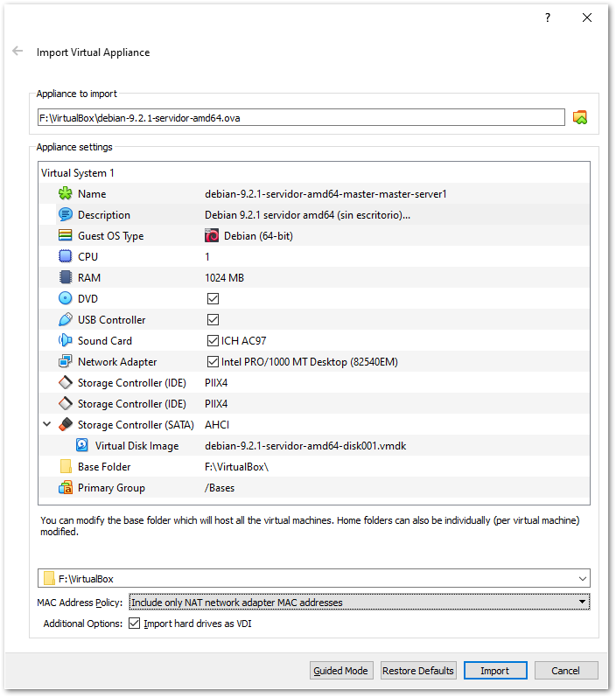Cancel the import dialog
Screen dimensions: 616x697
(566, 671)
